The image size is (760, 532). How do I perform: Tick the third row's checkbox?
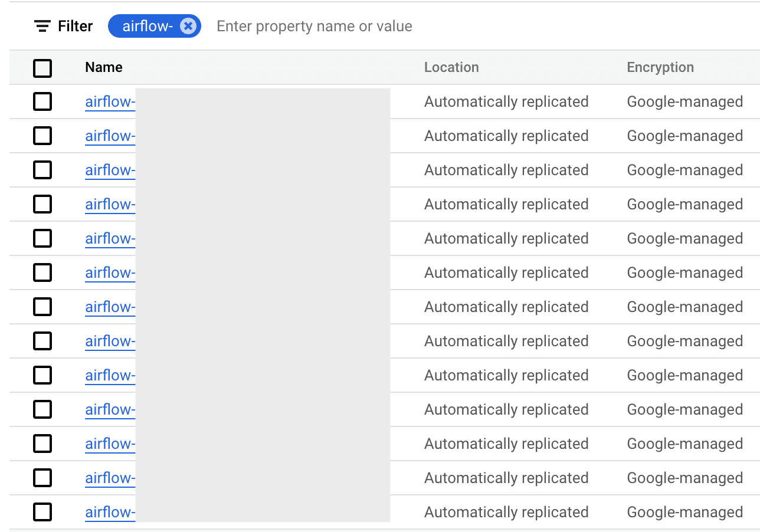(x=42, y=170)
